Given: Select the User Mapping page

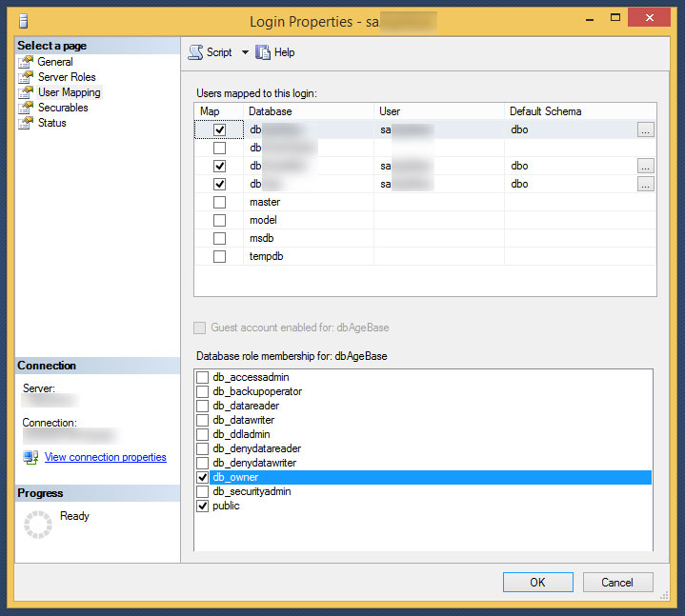Looking at the screenshot, I should [70, 92].
